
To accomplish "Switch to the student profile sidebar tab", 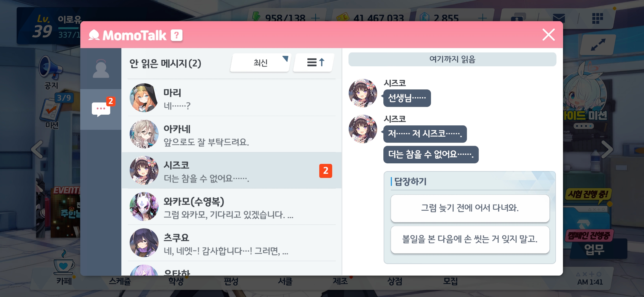I will pyautogui.click(x=101, y=69).
